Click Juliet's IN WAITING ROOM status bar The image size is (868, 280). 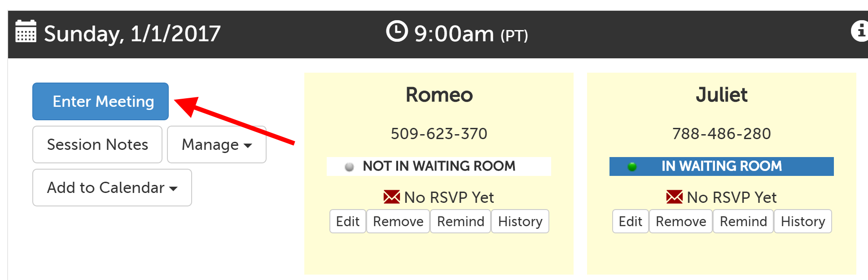tap(722, 166)
